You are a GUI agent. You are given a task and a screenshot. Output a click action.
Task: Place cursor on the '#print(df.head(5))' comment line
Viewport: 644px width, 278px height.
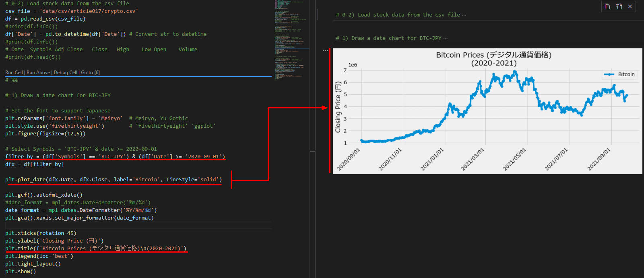33,57
